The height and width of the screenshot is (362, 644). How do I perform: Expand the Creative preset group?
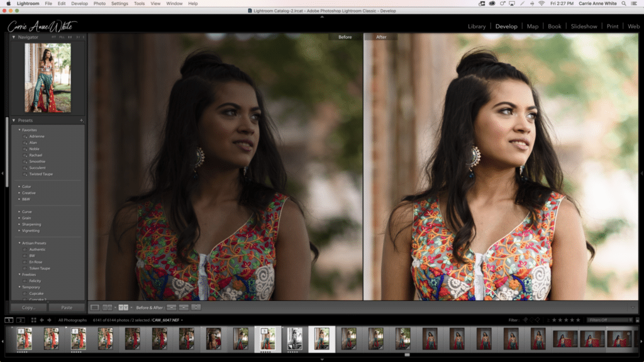coord(19,193)
